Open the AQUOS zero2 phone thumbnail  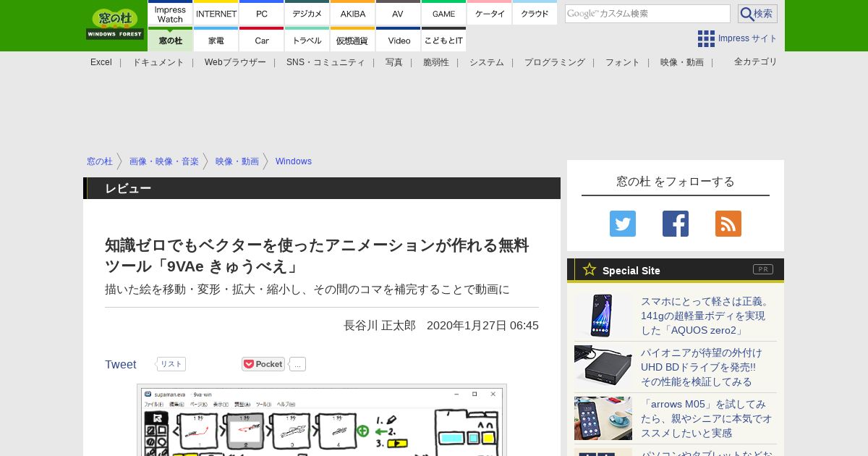click(603, 316)
